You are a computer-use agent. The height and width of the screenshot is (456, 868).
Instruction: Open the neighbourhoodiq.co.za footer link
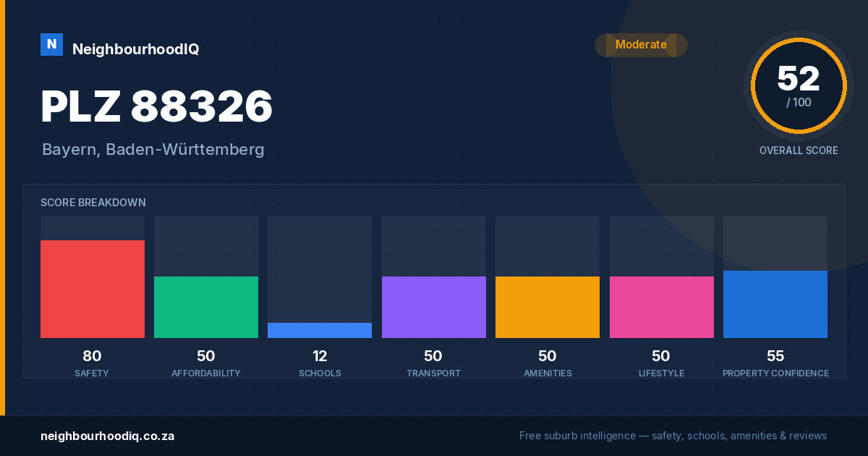click(107, 436)
